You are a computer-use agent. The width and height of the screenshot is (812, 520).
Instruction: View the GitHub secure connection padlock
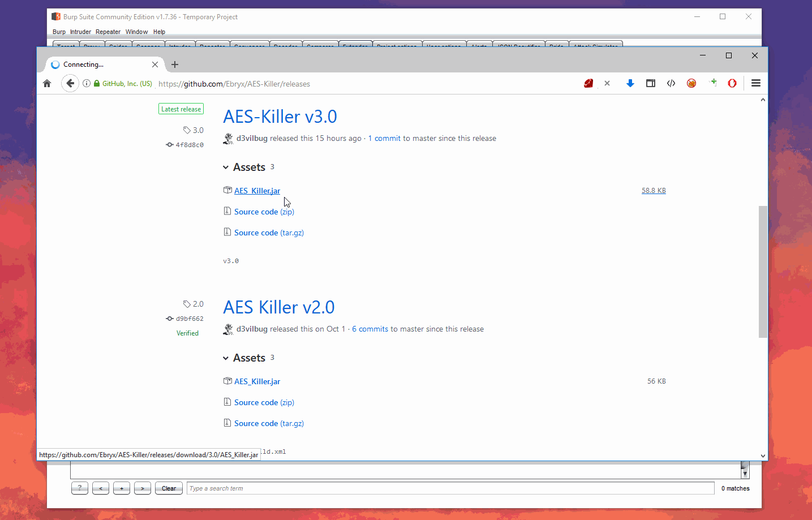point(97,83)
